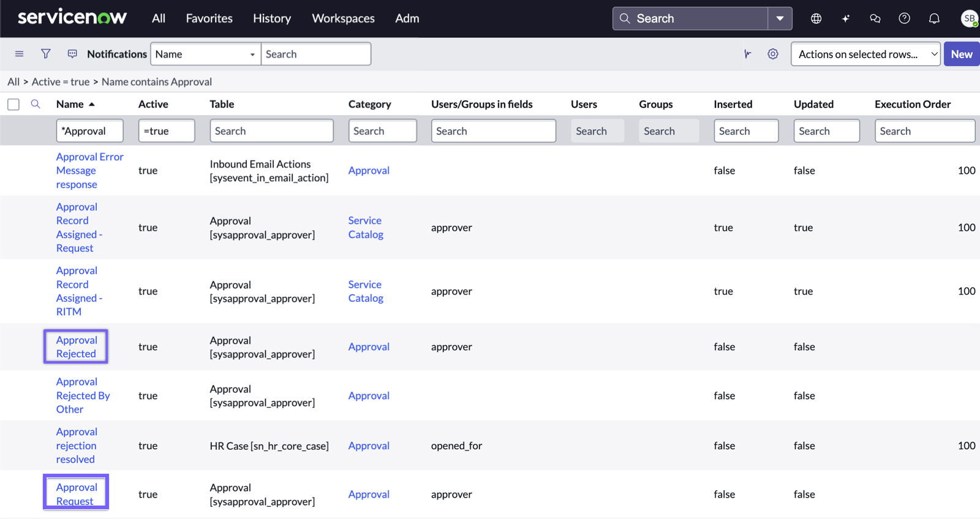Open the Adm menu

[407, 18]
